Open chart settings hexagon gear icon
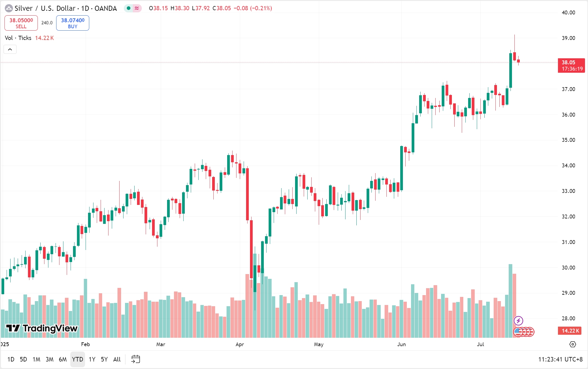 click(573, 344)
